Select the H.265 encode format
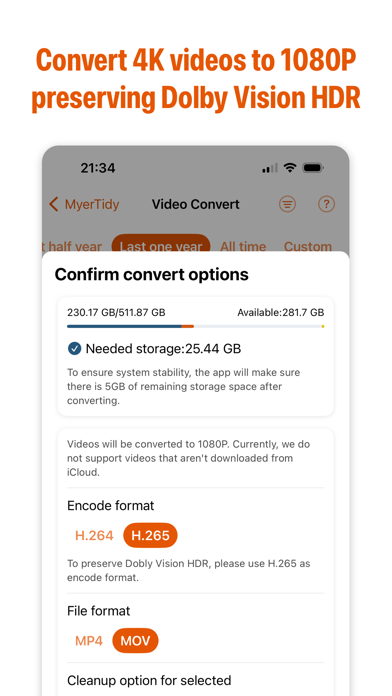 150,535
